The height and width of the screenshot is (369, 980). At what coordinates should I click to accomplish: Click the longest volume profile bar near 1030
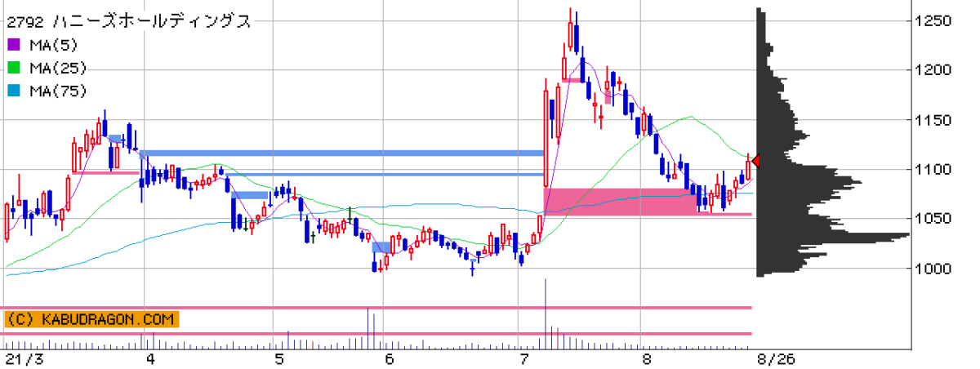tap(833, 237)
